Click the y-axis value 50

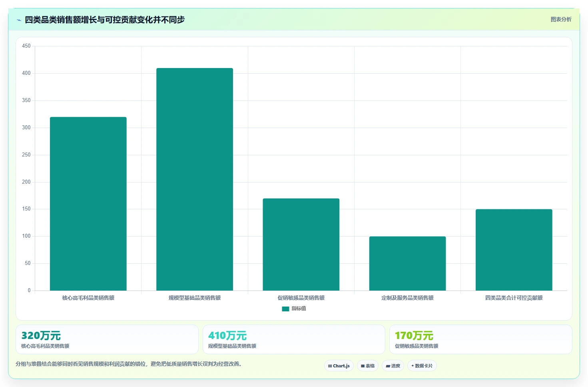28,263
